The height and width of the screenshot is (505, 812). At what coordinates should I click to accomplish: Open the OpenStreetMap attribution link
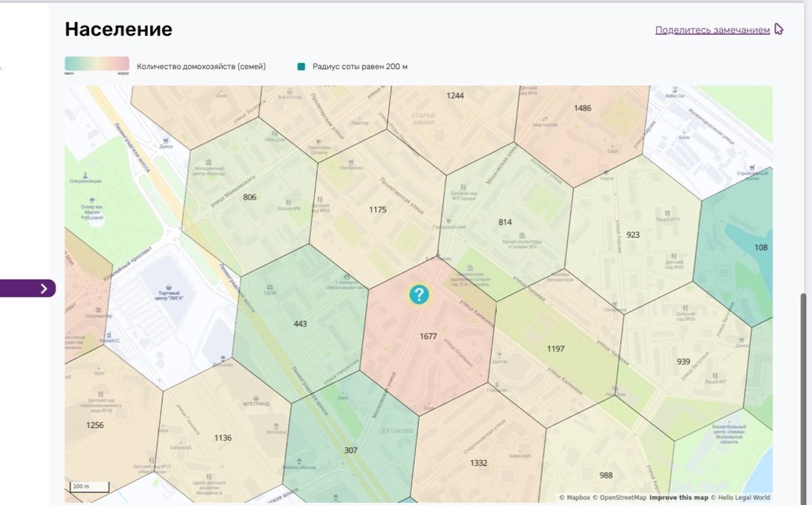pos(620,497)
